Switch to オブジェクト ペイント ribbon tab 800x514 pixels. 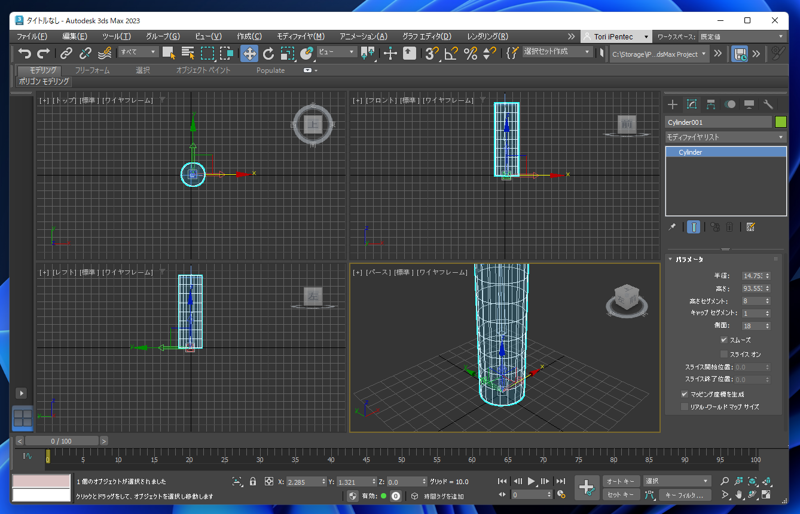coord(203,70)
